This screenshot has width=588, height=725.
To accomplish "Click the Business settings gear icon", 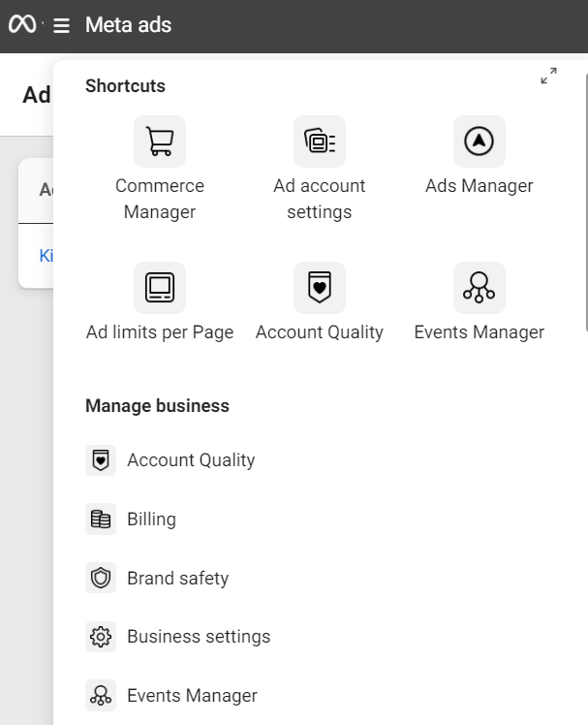I will (x=101, y=637).
